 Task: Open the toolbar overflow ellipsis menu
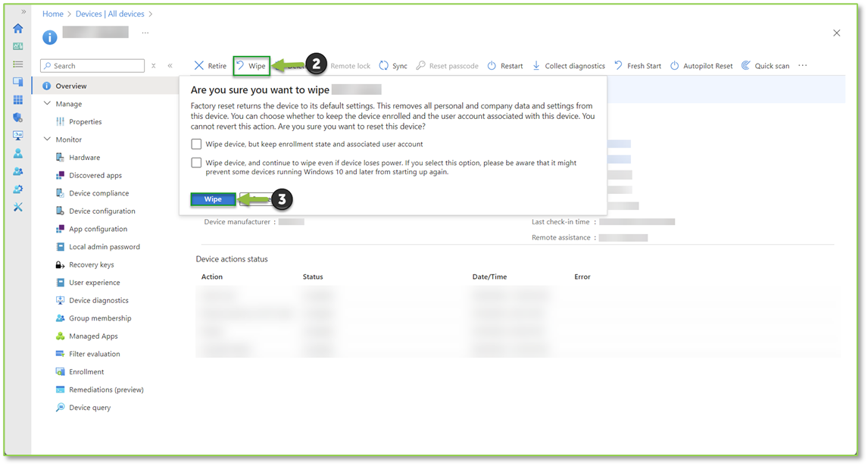(x=802, y=66)
